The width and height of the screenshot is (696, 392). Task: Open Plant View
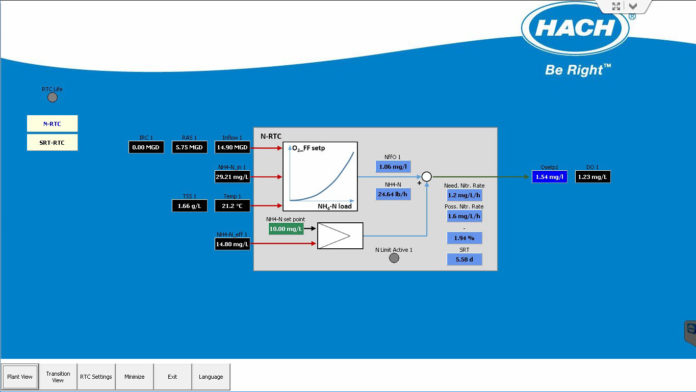[20, 376]
